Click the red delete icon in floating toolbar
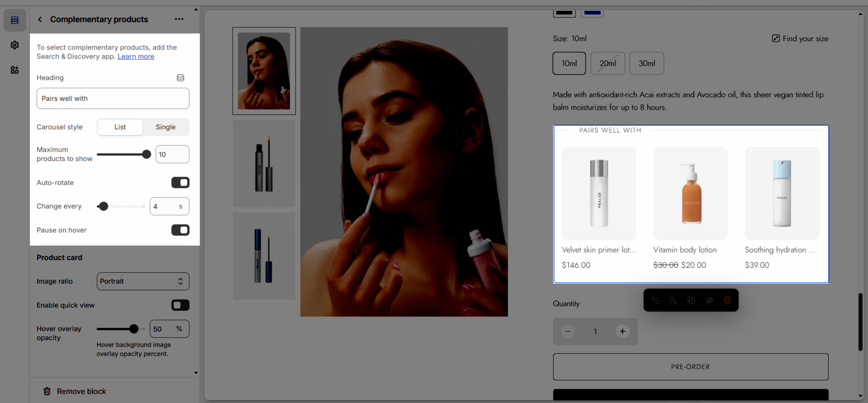 click(x=727, y=300)
